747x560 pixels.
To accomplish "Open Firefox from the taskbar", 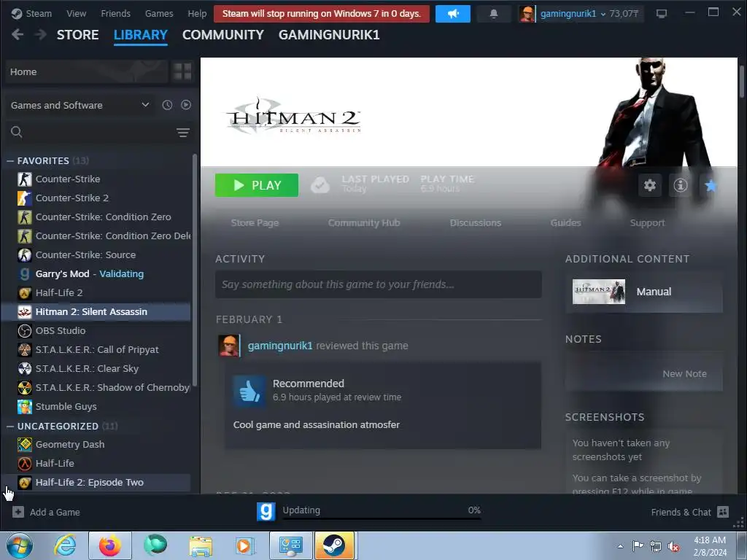I will pyautogui.click(x=110, y=545).
